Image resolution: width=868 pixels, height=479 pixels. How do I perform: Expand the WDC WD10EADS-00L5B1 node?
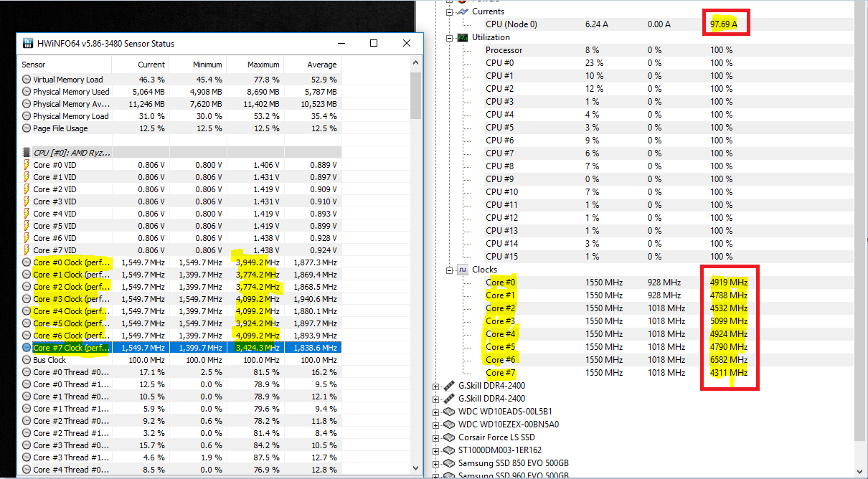tap(436, 412)
